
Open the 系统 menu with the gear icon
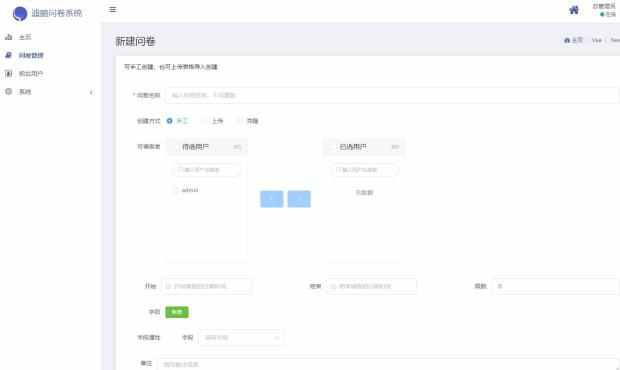click(50, 92)
